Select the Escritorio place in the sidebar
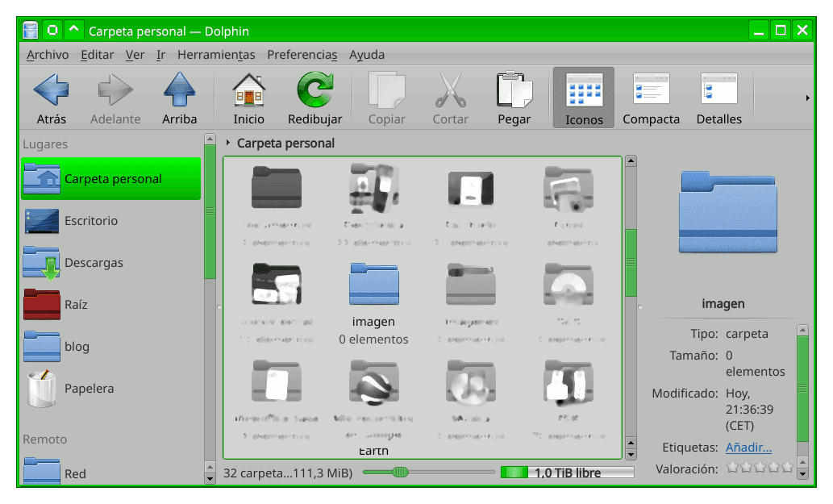The image size is (833, 504). (x=91, y=220)
